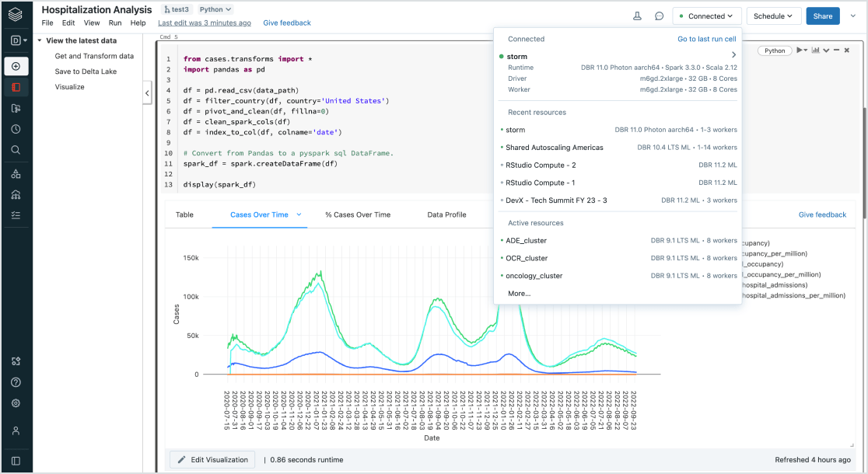Click the Edit Visualization button
The image size is (868, 474).
click(212, 460)
